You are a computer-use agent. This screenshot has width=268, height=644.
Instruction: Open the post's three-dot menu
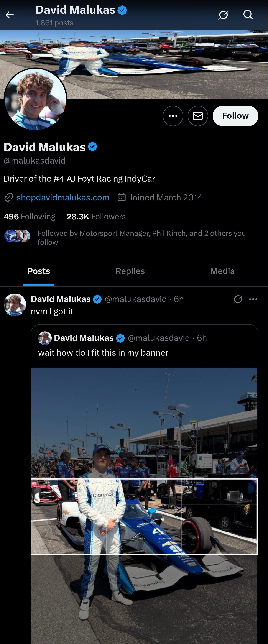pyautogui.click(x=253, y=299)
